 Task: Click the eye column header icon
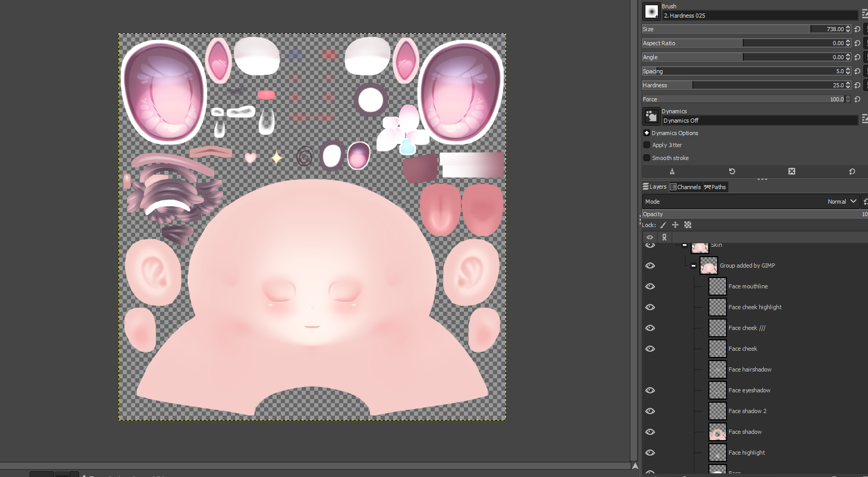(650, 237)
